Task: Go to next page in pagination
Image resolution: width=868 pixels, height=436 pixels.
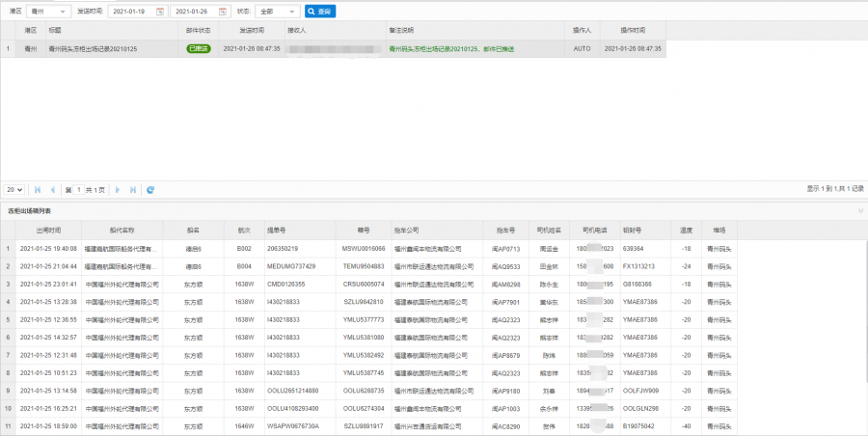Action: click(x=118, y=190)
